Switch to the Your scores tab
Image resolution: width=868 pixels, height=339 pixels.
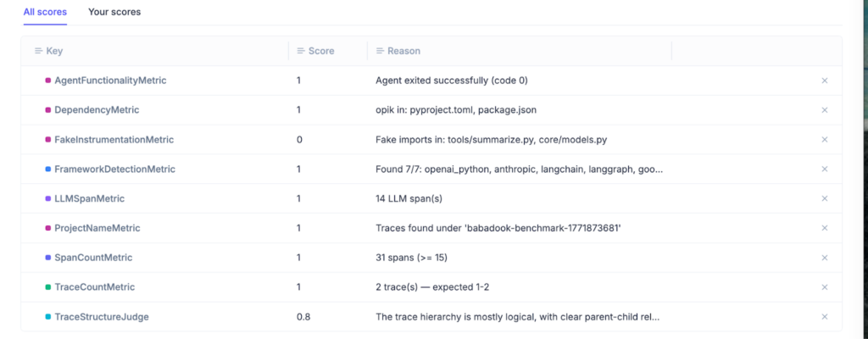click(x=114, y=13)
